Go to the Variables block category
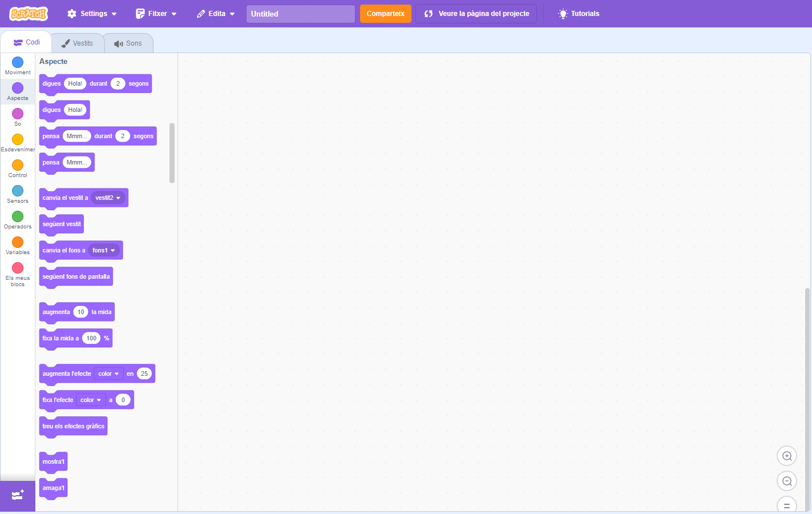 point(18,246)
